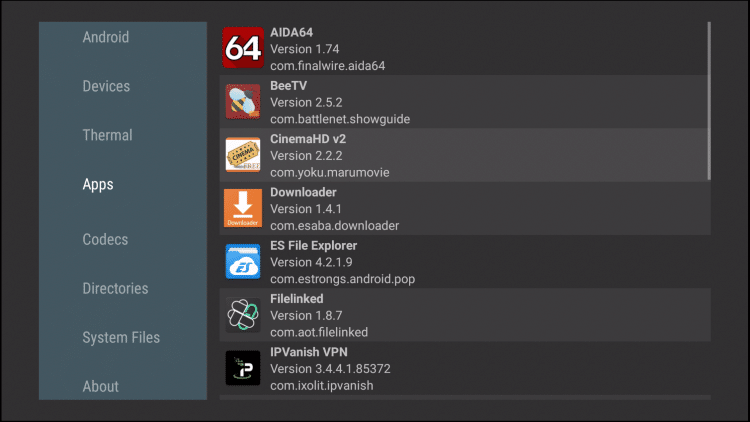This screenshot has height=422, width=750.
Task: Click the CinemaHD ticket icon
Action: [243, 155]
